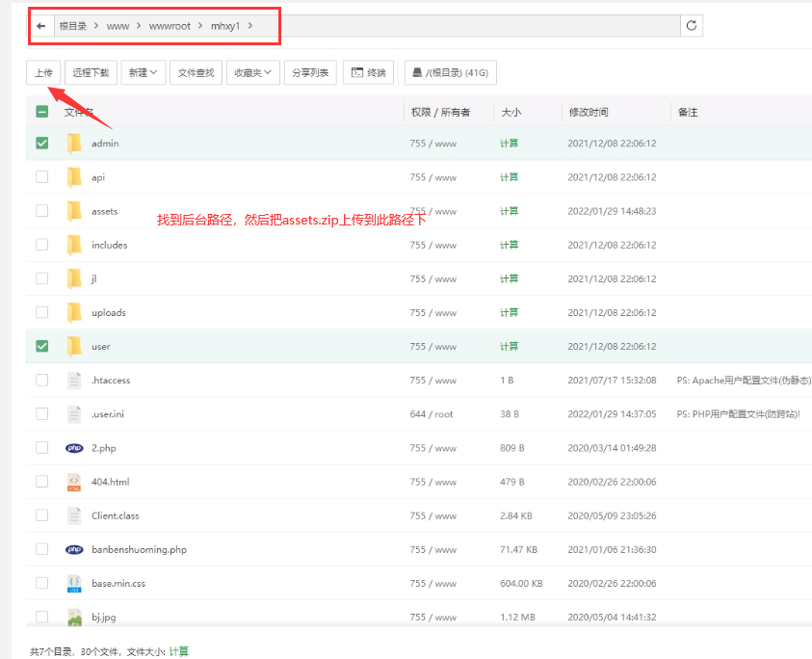Click the Client.class file name
812x659 pixels.
(x=115, y=515)
